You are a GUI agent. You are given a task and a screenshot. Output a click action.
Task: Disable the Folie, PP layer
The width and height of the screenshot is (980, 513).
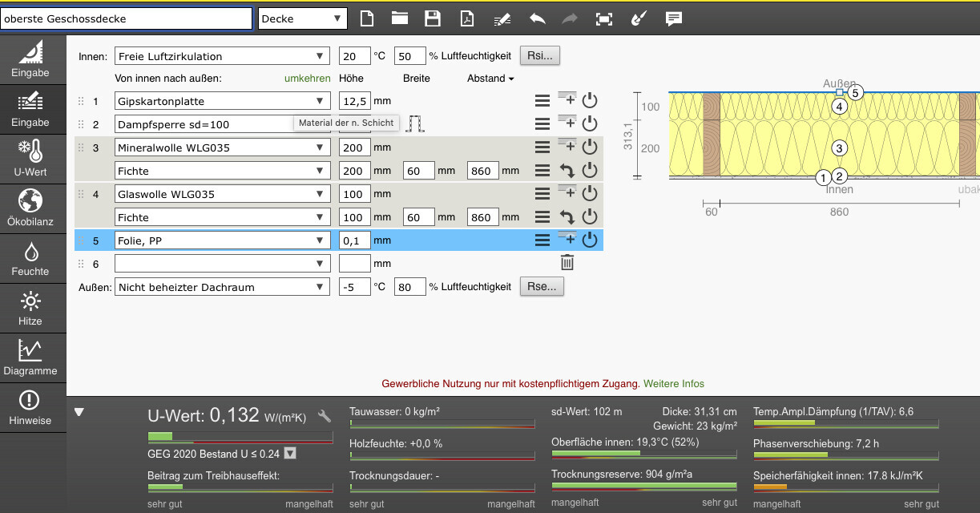590,240
